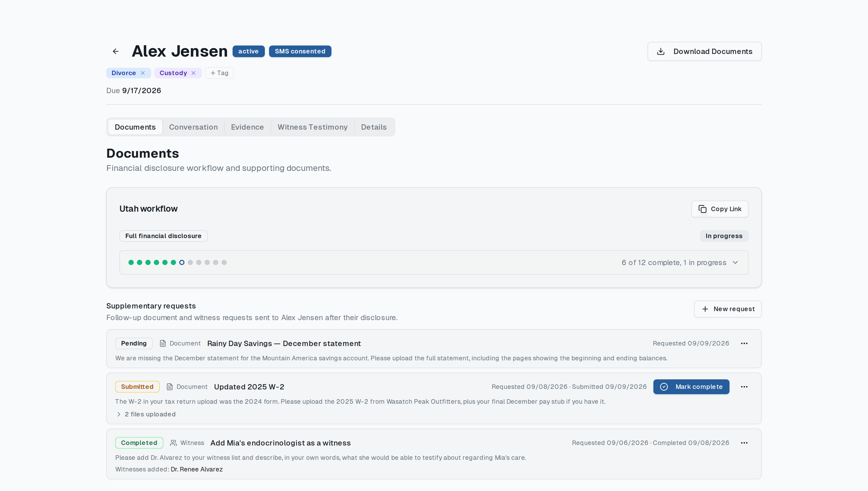
Task: Click the last grey pending step dot
Action: click(x=224, y=262)
